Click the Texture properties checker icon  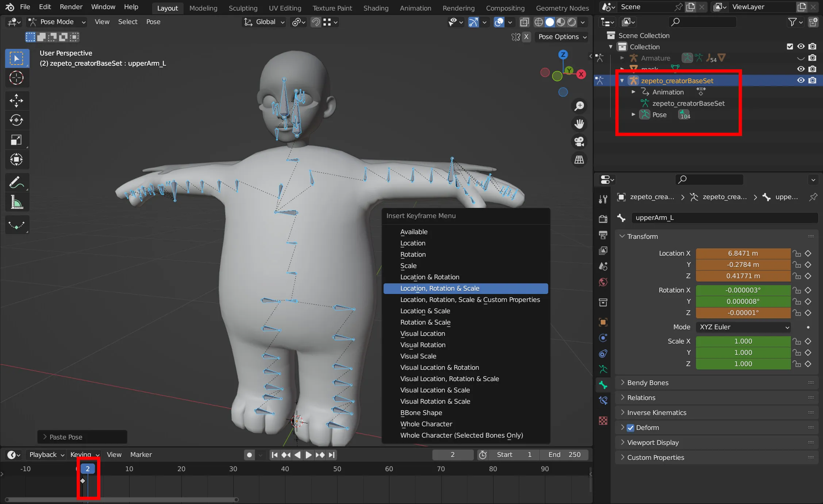point(603,420)
